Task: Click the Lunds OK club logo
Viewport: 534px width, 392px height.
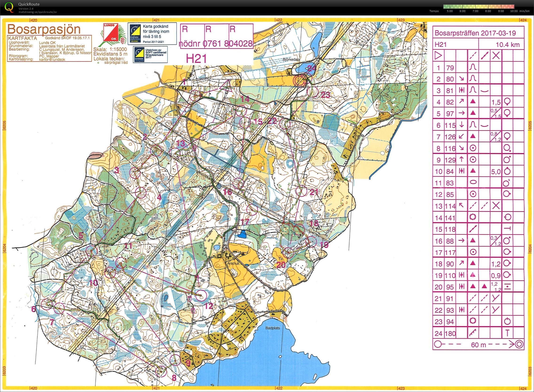Action: click(113, 35)
